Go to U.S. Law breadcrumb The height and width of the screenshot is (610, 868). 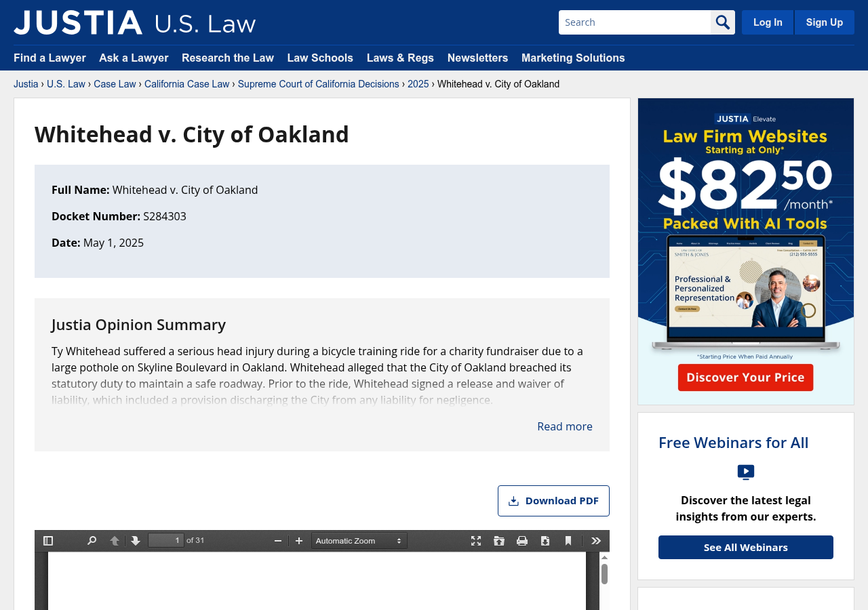pos(66,84)
